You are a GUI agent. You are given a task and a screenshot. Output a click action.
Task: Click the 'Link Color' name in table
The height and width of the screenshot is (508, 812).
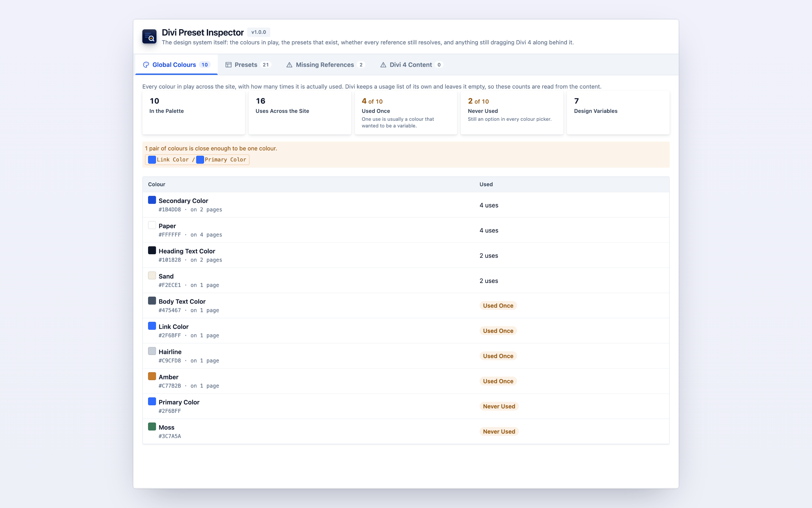173,327
